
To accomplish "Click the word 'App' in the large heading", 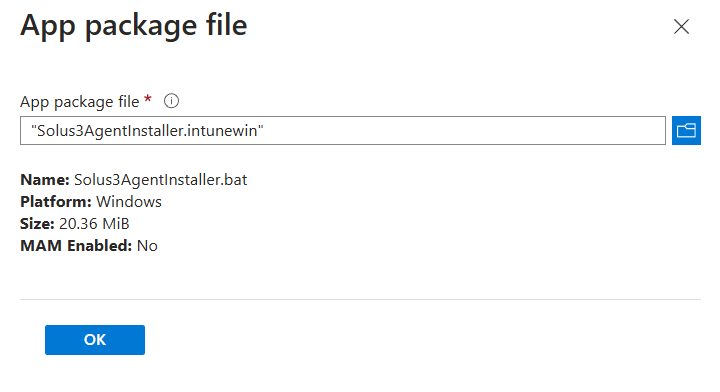I will tap(48, 26).
